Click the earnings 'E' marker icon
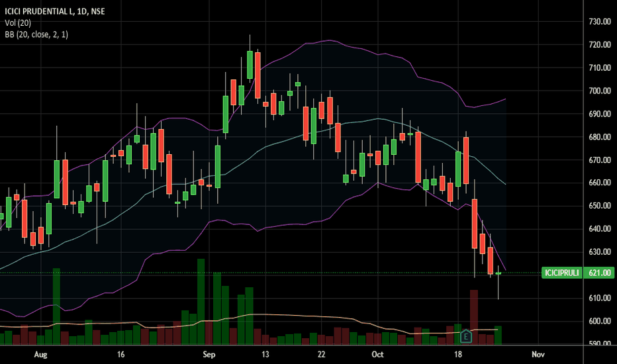The height and width of the screenshot is (364, 617). click(x=466, y=336)
